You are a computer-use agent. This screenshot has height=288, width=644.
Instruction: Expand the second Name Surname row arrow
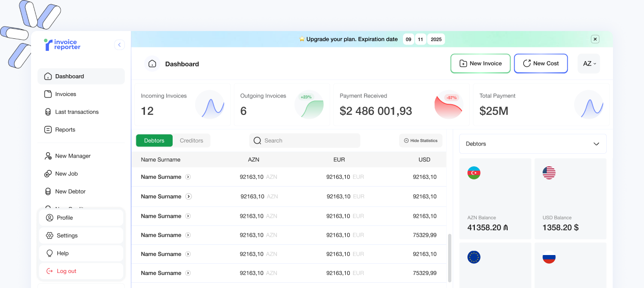(189, 196)
